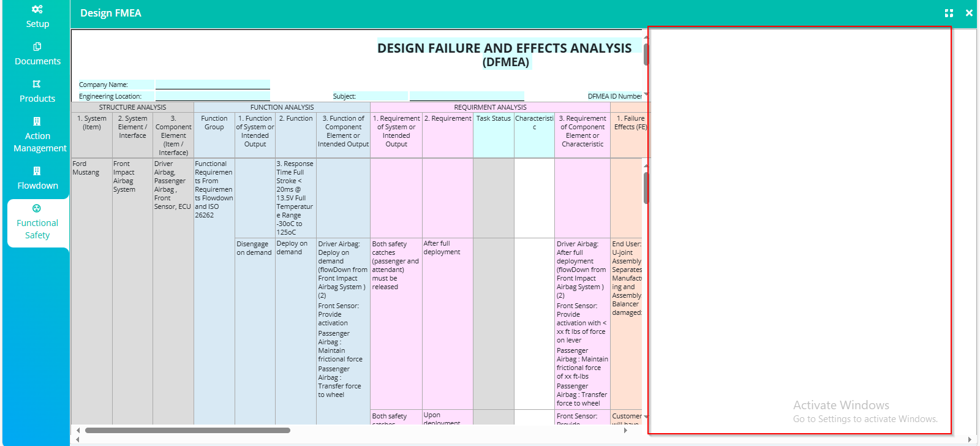Click the DESIGN FAILURE AND EFFECTS ANALYSIS title

[x=505, y=48]
